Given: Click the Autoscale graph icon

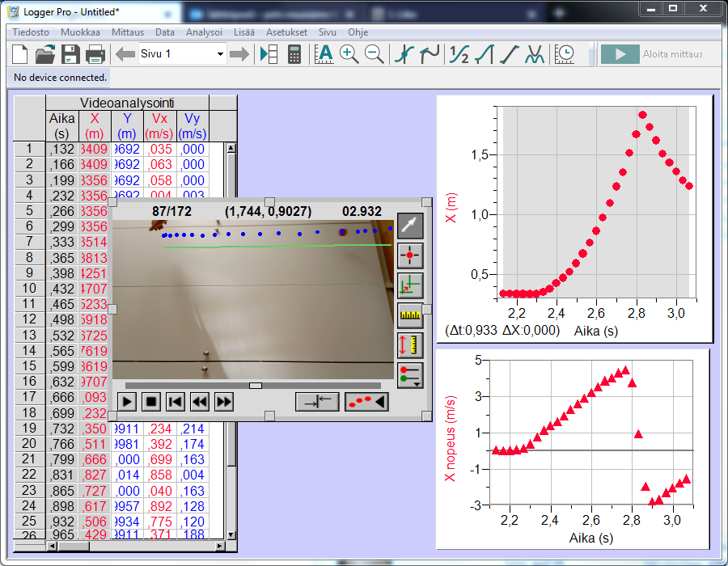Looking at the screenshot, I should click(324, 54).
